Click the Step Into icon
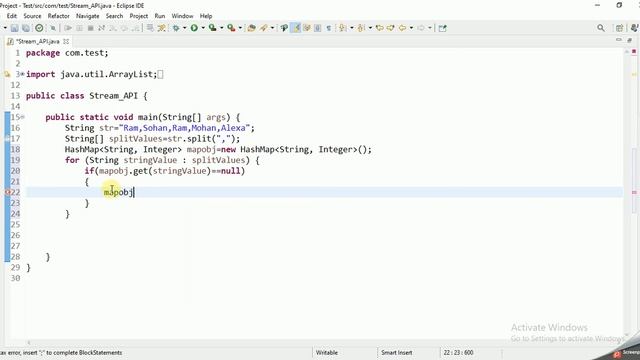 click(113, 28)
